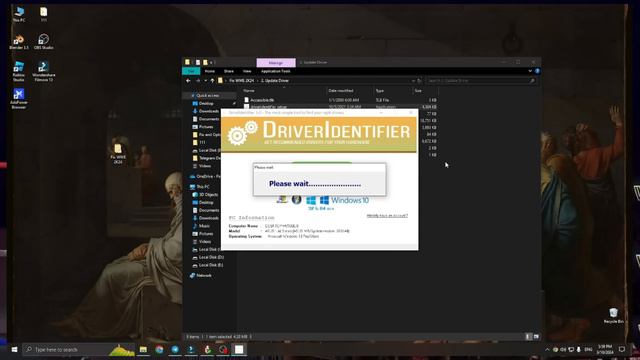This screenshot has width=640, height=360.
Task: Show hidden system tray icons
Action: pos(547,349)
